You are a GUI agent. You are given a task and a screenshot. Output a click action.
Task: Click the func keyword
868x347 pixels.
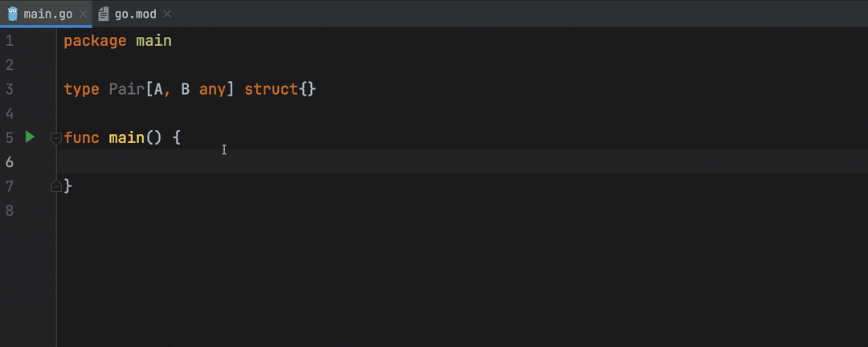point(81,137)
